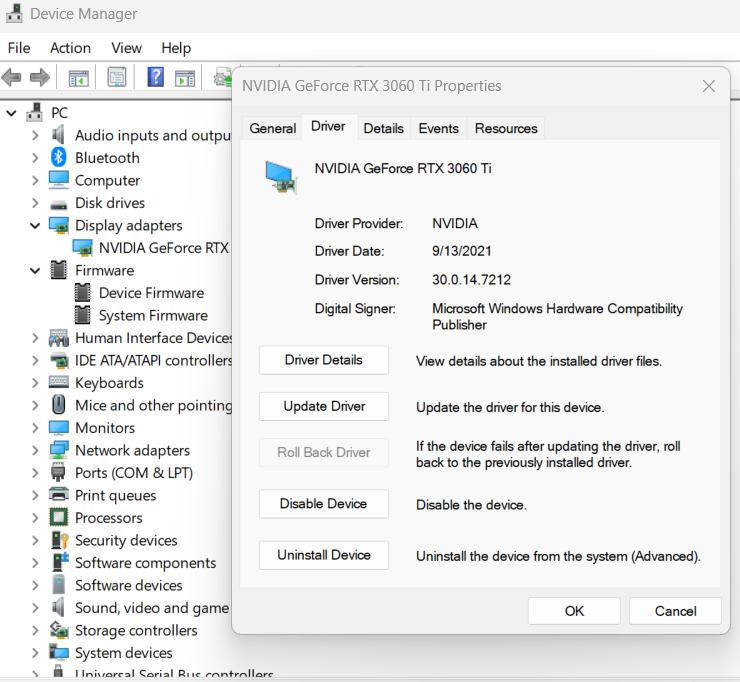Image resolution: width=740 pixels, height=682 pixels.
Task: Expand the Network adapters category
Action: 35,450
